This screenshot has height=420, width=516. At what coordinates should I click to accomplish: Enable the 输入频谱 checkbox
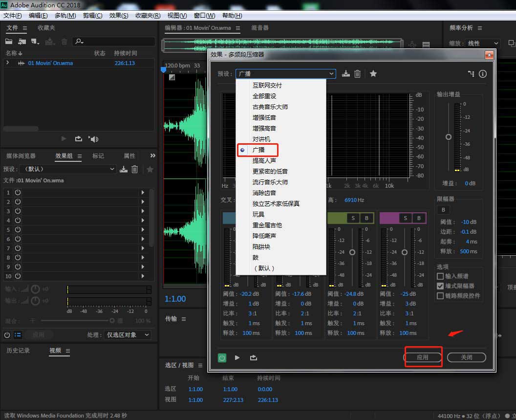tap(440, 276)
